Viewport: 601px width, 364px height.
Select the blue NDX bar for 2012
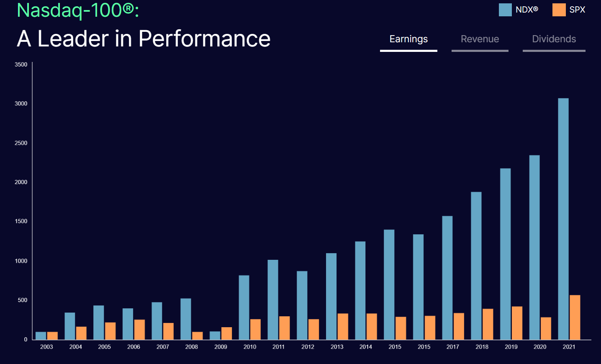coord(302,305)
